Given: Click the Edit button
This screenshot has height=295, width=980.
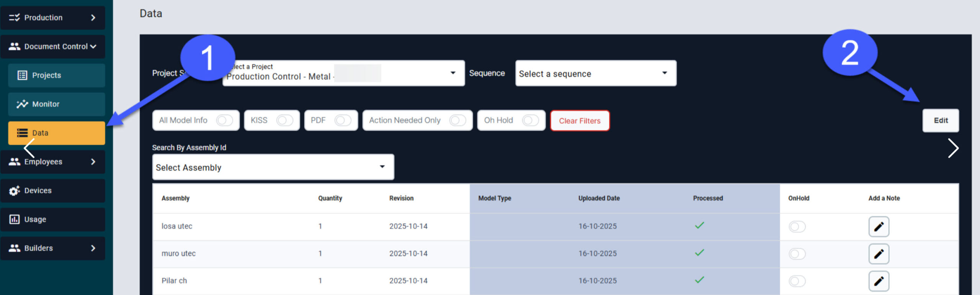Looking at the screenshot, I should (x=940, y=120).
